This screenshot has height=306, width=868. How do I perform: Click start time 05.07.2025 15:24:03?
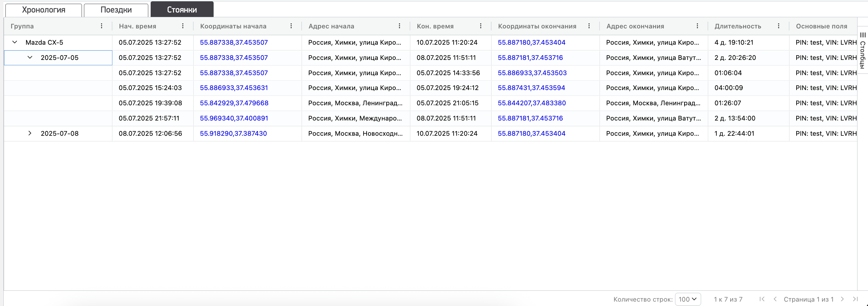coord(150,88)
